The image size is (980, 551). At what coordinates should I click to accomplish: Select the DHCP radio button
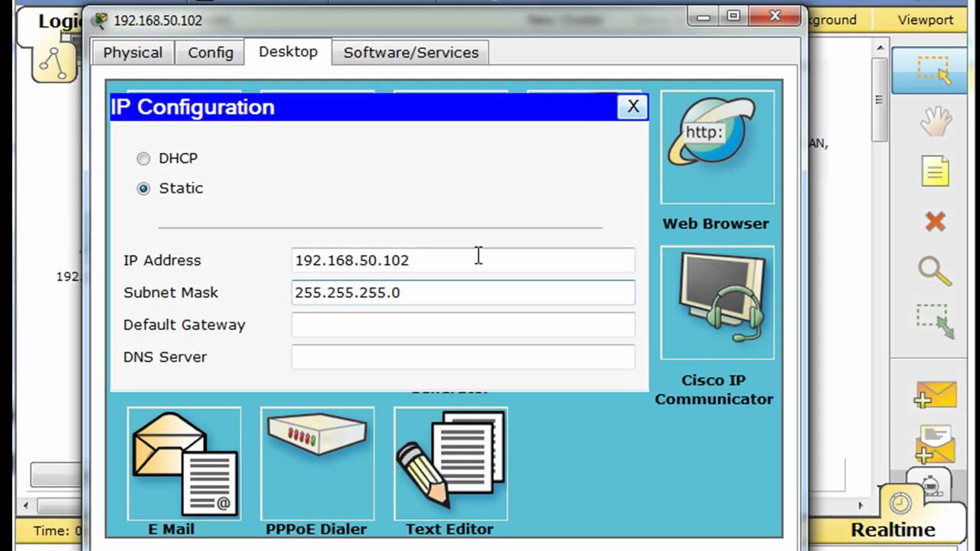(x=143, y=159)
